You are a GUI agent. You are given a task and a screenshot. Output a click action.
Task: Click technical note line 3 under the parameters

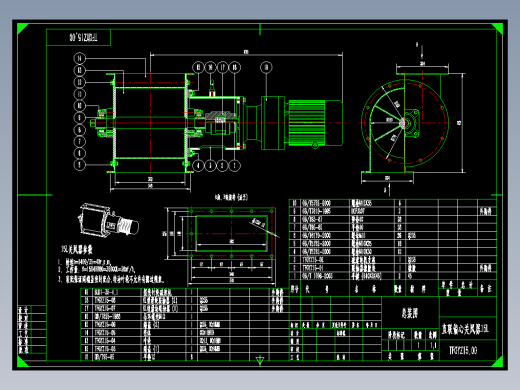111,279
